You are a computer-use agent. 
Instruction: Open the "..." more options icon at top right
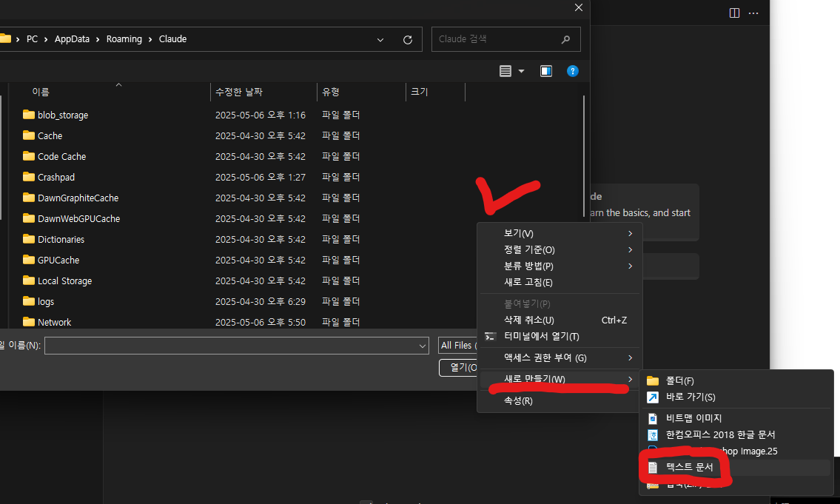(753, 13)
